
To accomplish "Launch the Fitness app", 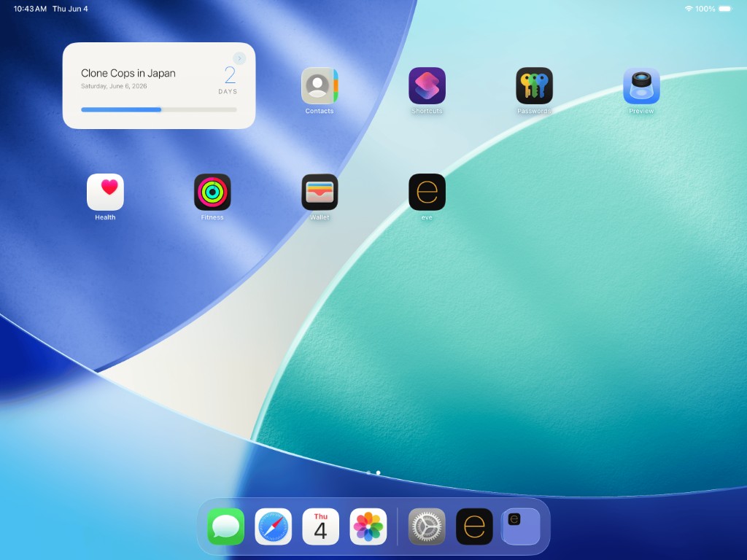I will [212, 192].
